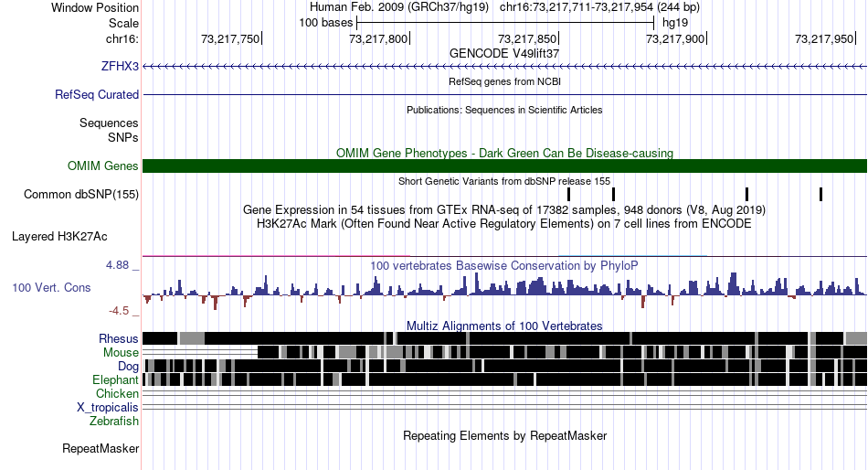
Task: Select the X_tropicalis alignment row label
Action: click(x=108, y=408)
